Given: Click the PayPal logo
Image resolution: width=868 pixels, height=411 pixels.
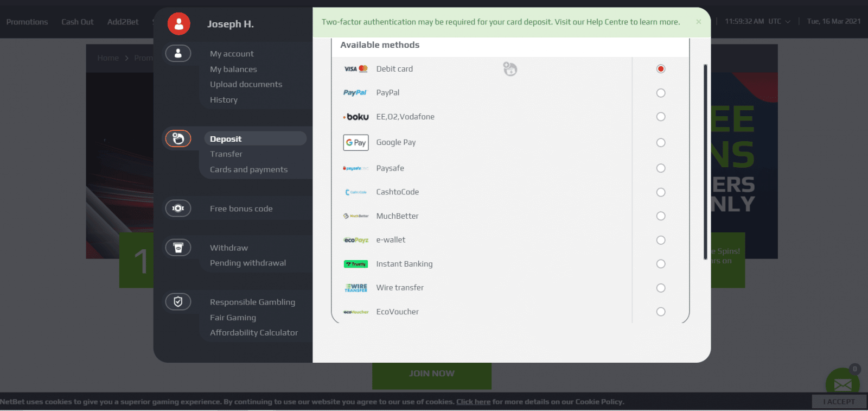Looking at the screenshot, I should point(355,93).
